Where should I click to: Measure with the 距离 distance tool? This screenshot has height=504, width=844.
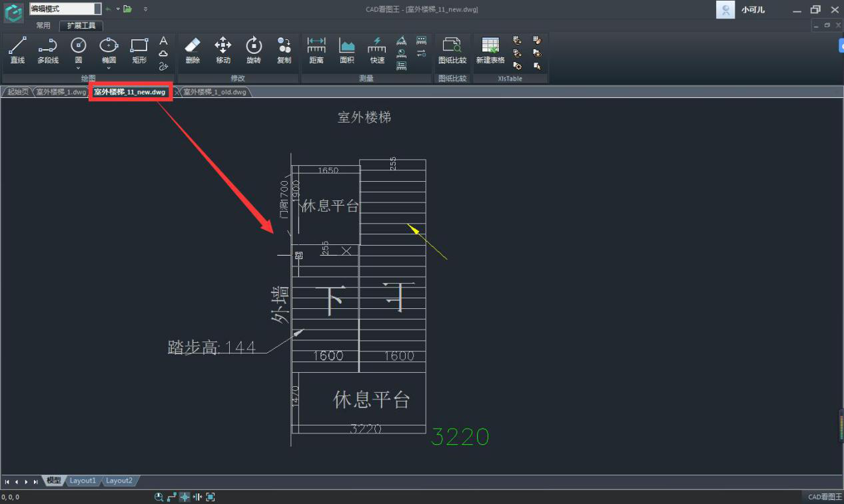tap(316, 50)
